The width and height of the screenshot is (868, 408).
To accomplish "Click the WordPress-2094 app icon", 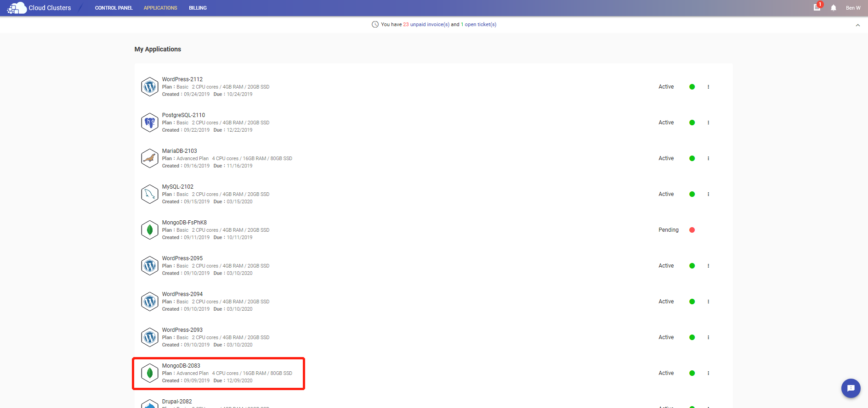I will tap(150, 302).
